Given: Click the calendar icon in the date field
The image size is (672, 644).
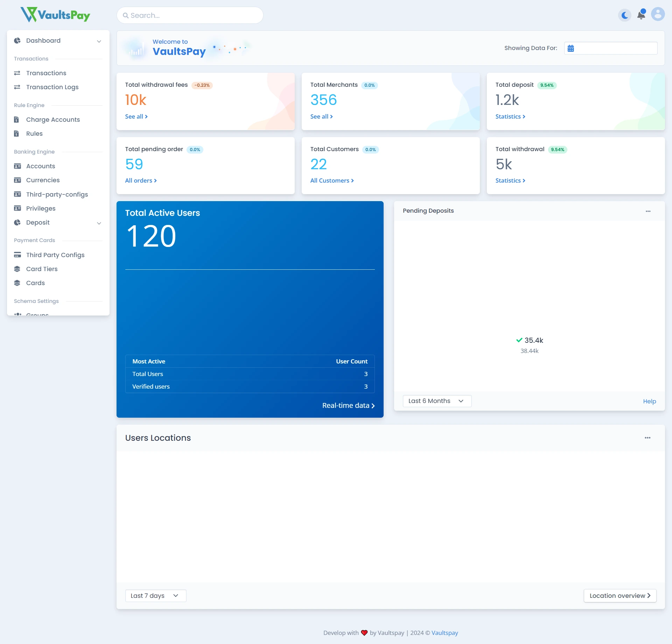Looking at the screenshot, I should click(x=571, y=48).
